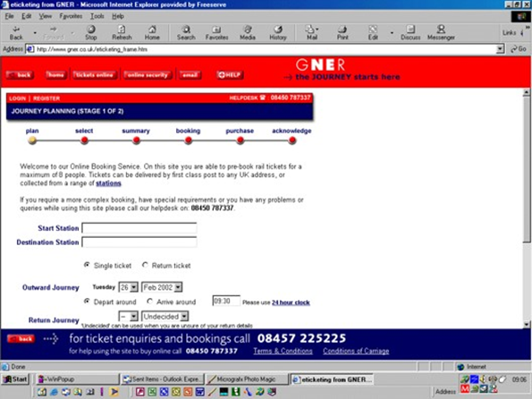Open Conditions of Carriage link
This screenshot has height=399, width=532.
356,351
